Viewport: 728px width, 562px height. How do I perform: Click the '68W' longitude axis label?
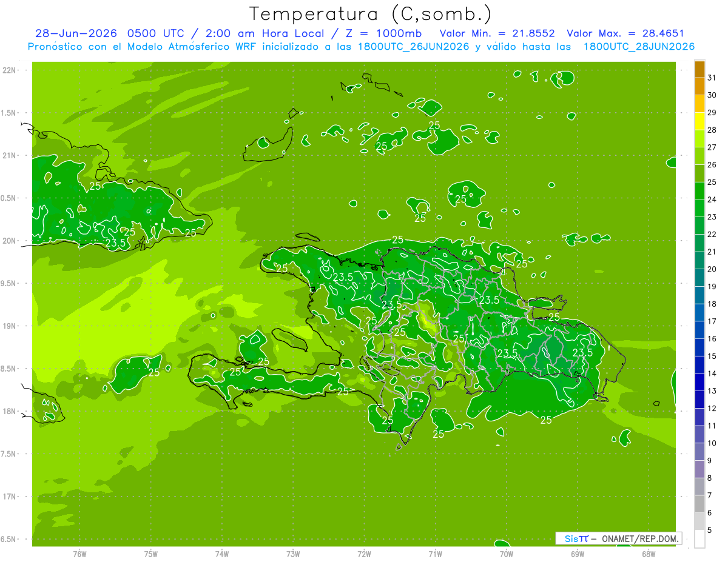(x=649, y=554)
